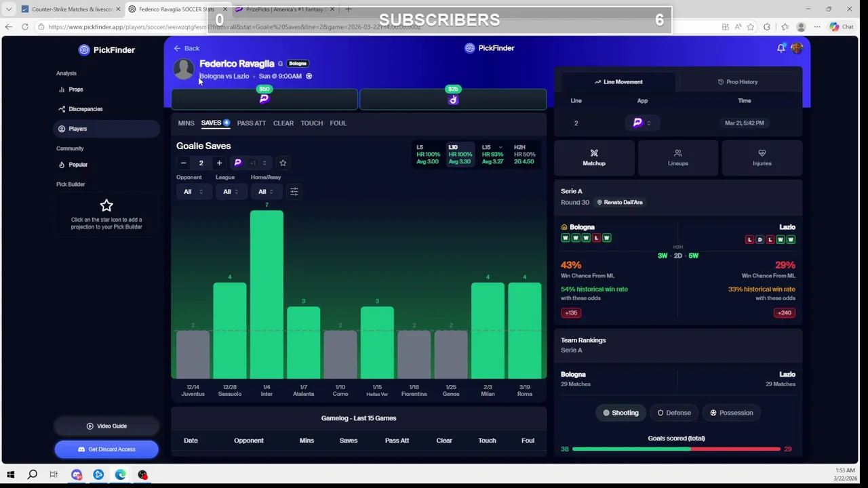Image resolution: width=868 pixels, height=488 pixels.
Task: Open the Home/Away filter dropdown
Action: pyautogui.click(x=265, y=192)
